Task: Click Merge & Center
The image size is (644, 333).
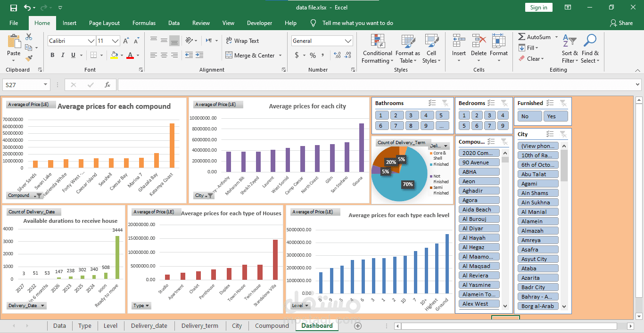Action: 254,56
